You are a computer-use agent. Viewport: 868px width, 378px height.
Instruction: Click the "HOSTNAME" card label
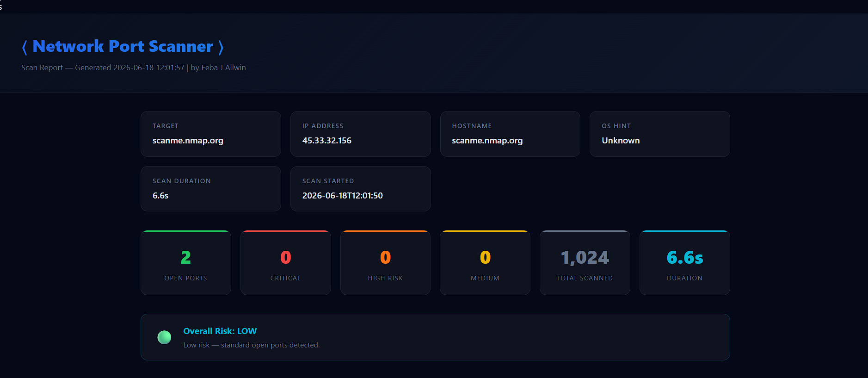472,126
